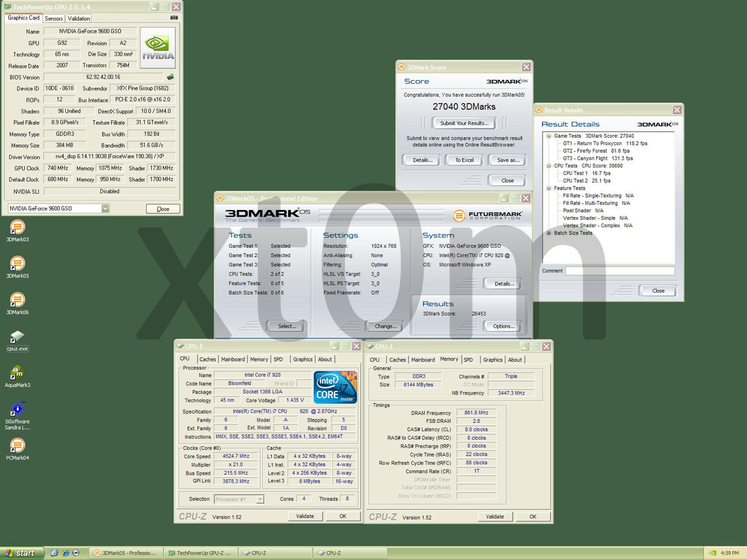Screen dimensions: 747x560
Task: Click the 27040 3DMarks score text
Action: tap(464, 107)
